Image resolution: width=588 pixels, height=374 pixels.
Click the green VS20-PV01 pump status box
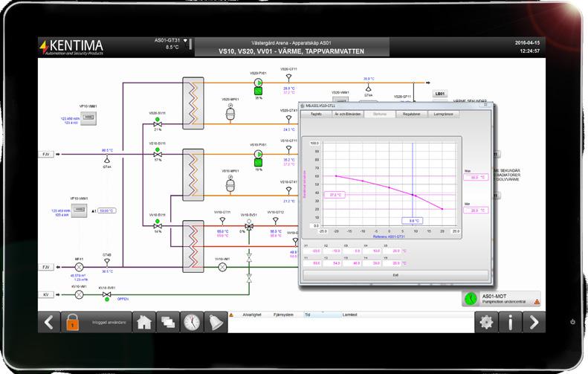point(259,91)
